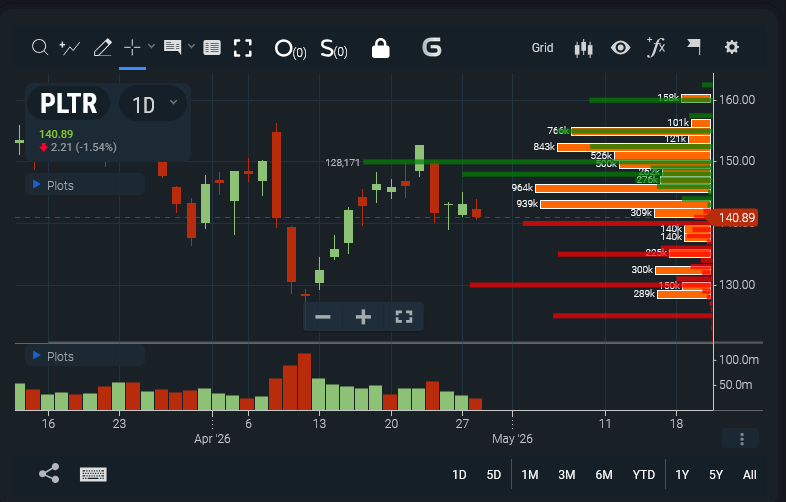The width and height of the screenshot is (786, 502).
Task: Toggle visibility with the eye icon
Action: 621,48
